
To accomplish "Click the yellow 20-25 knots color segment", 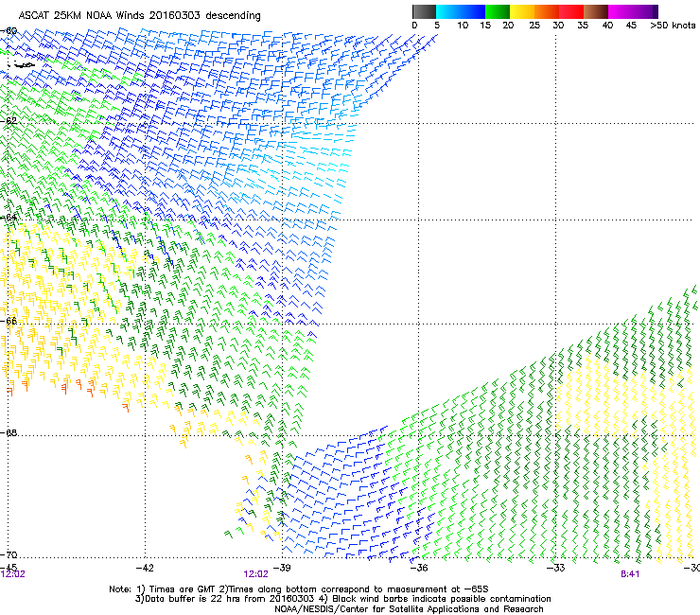I will (x=522, y=11).
